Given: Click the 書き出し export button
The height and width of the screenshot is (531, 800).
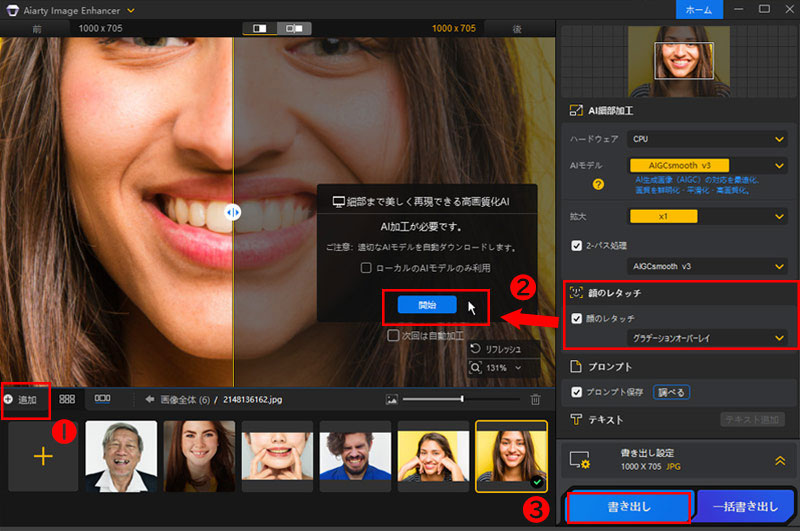Looking at the screenshot, I should (x=628, y=507).
